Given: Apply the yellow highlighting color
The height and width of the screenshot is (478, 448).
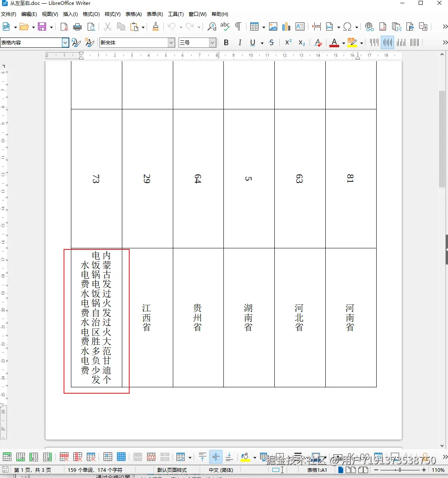Looking at the screenshot, I should pos(352,43).
